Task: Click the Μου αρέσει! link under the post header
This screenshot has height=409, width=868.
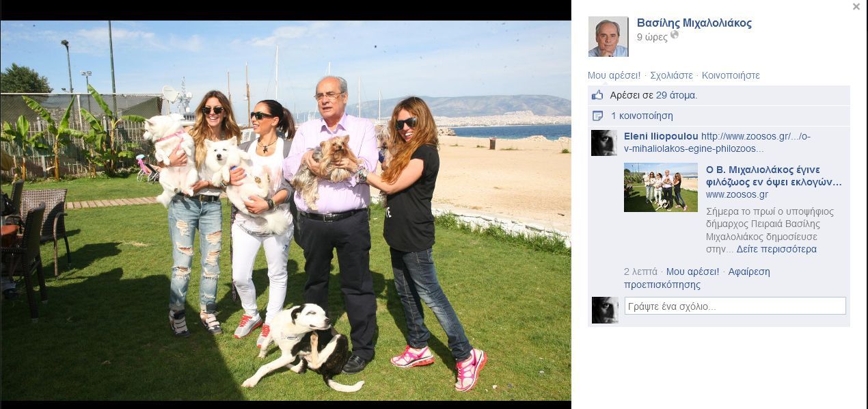Action: (x=614, y=75)
